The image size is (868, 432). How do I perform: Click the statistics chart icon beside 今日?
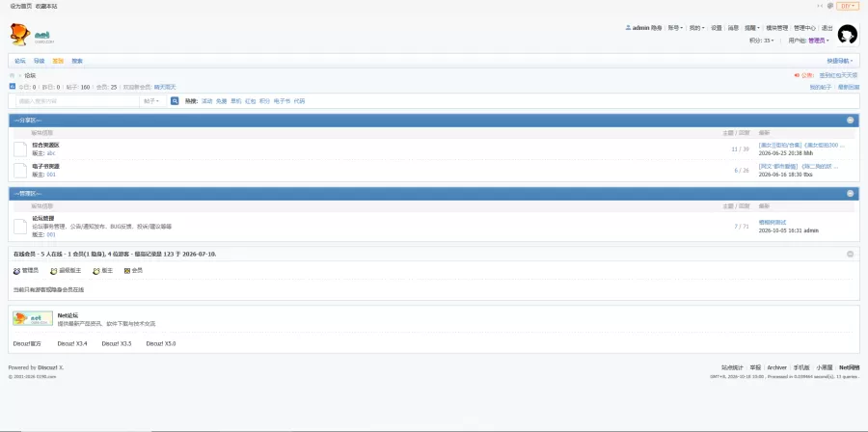[13, 86]
